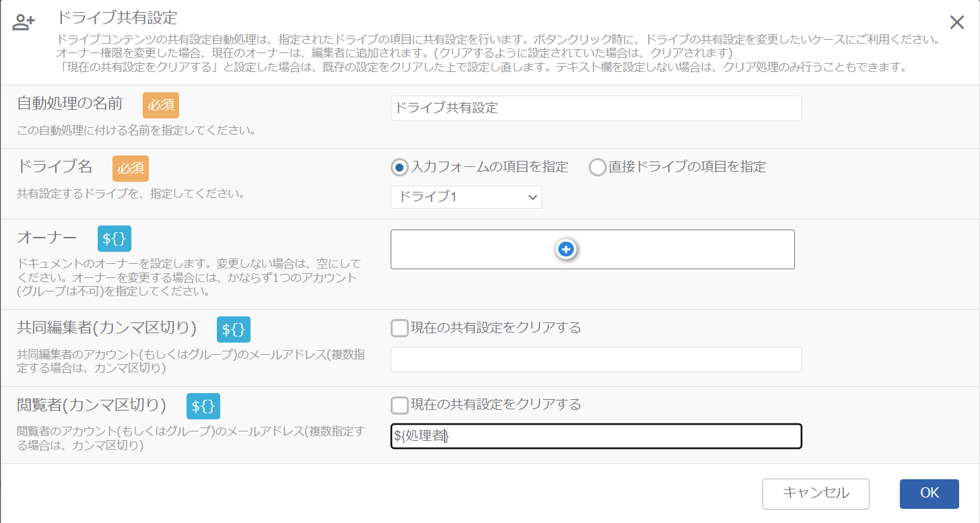The width and height of the screenshot is (980, 523).
Task: Select 入力フォームの項目を指定 radio button
Action: coord(400,167)
